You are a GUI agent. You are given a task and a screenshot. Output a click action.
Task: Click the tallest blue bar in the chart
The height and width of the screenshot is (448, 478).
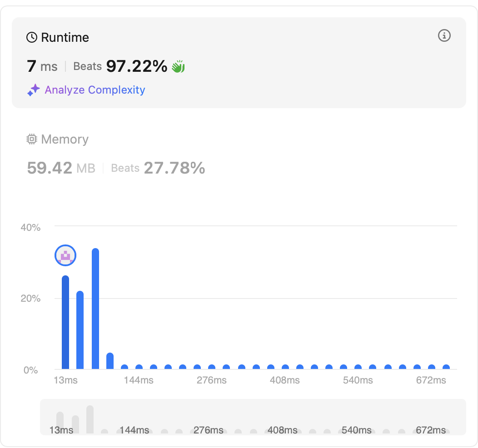click(x=95, y=309)
